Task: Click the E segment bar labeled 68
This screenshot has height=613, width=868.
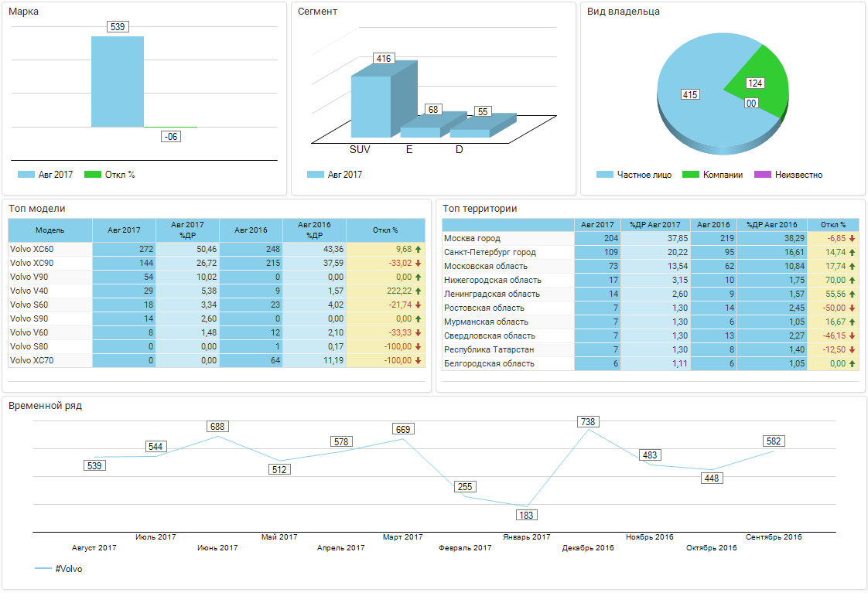Action: tap(420, 133)
